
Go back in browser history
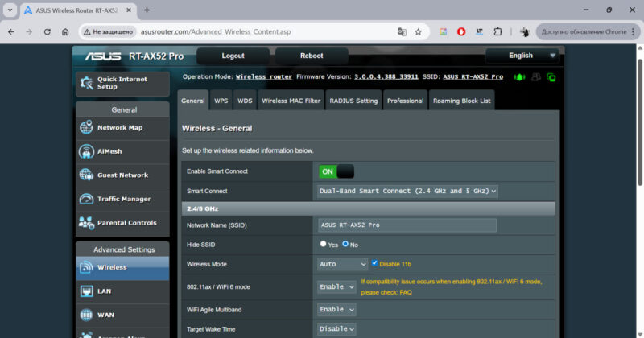coord(11,31)
